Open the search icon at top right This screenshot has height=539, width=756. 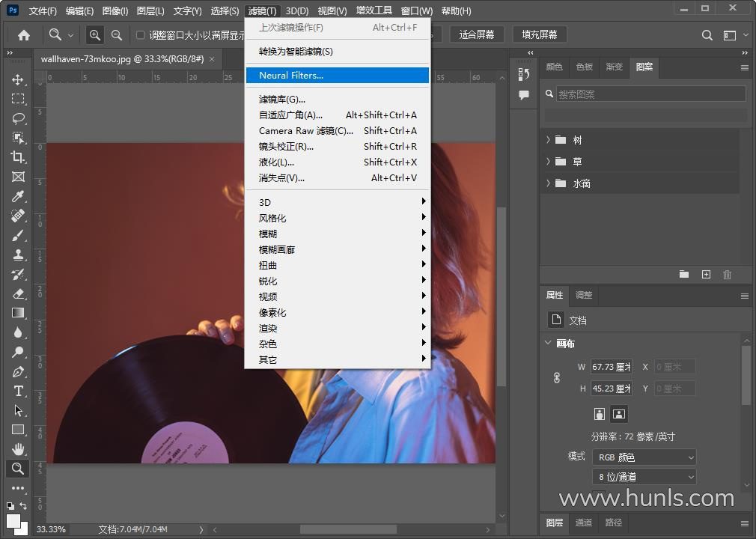[707, 35]
